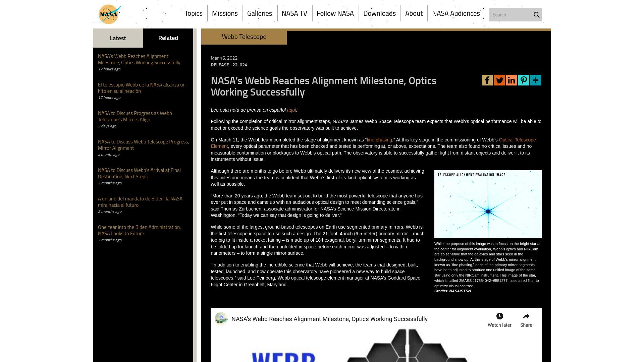The height and width of the screenshot is (362, 644).
Task: Share article on LinkedIn
Action: click(512, 80)
